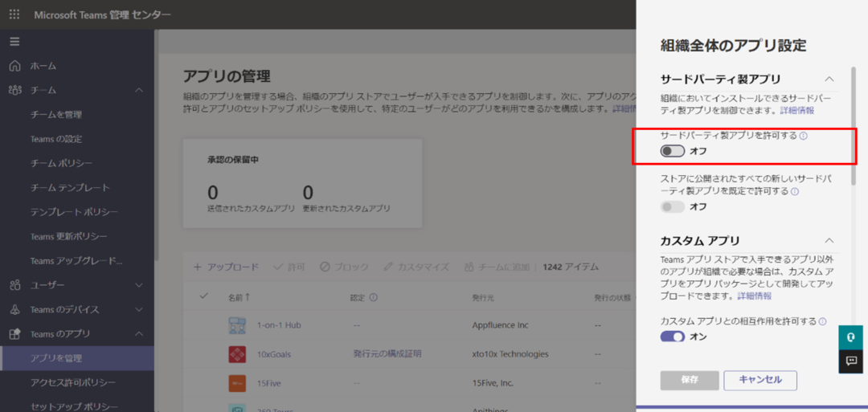
Task: Open Teams の設定 in sidebar
Action: (x=56, y=139)
